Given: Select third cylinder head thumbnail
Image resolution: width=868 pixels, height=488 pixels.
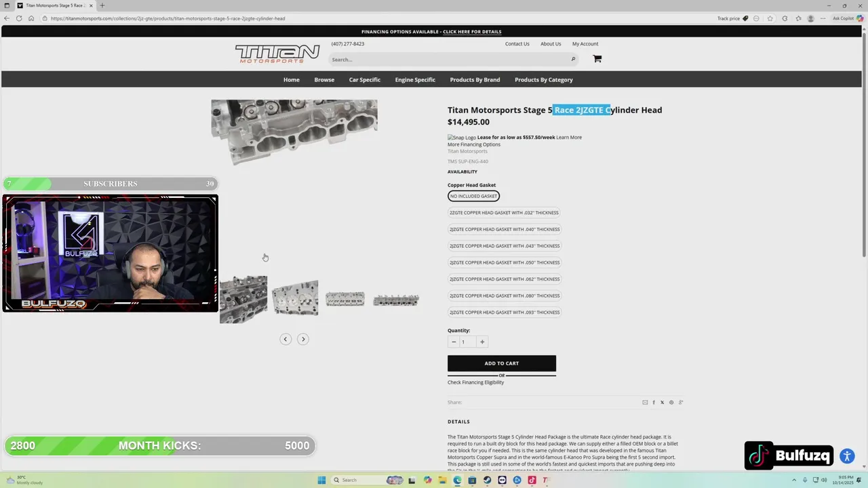Looking at the screenshot, I should click(x=345, y=299).
